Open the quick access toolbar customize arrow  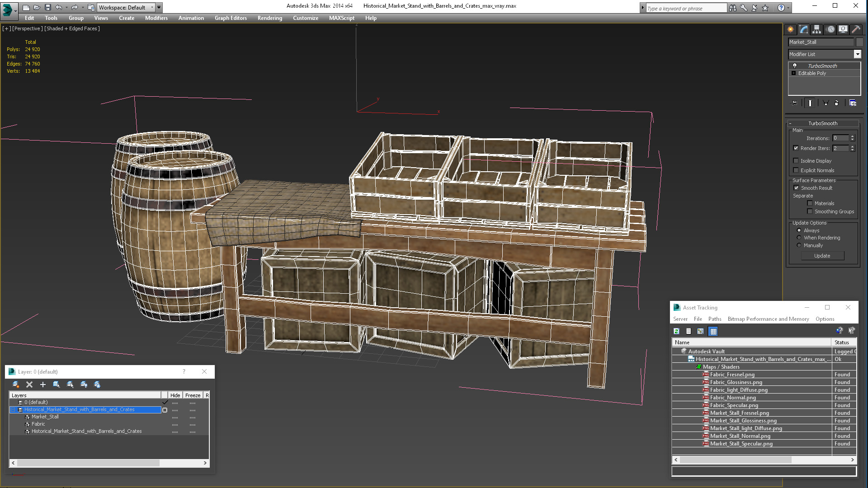pos(159,7)
